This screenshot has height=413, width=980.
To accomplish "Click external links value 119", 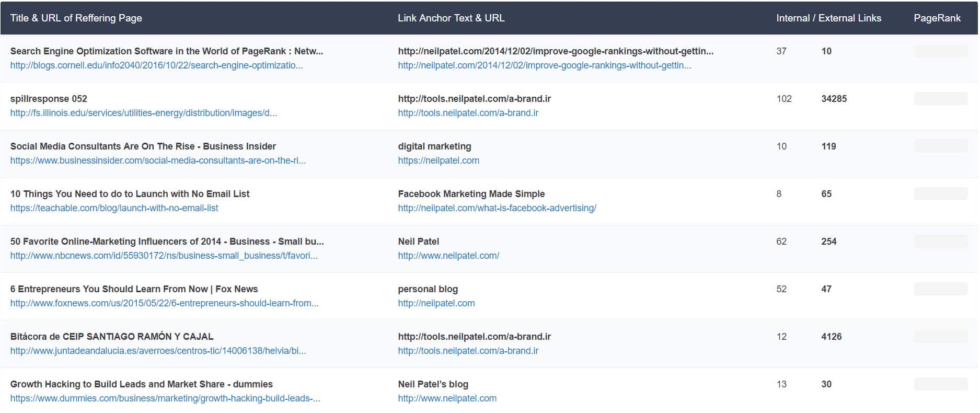I will pyautogui.click(x=828, y=146).
